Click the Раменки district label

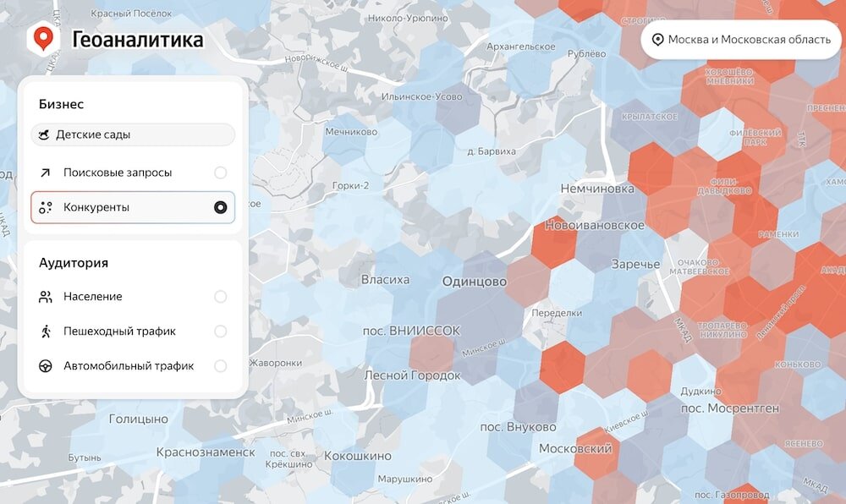[778, 234]
